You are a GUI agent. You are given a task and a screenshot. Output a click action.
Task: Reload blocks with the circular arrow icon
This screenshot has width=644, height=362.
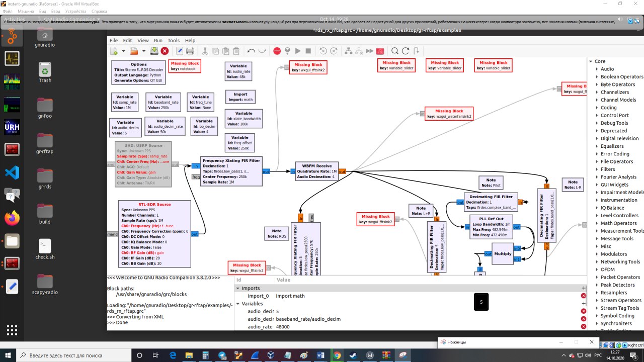coord(405,51)
